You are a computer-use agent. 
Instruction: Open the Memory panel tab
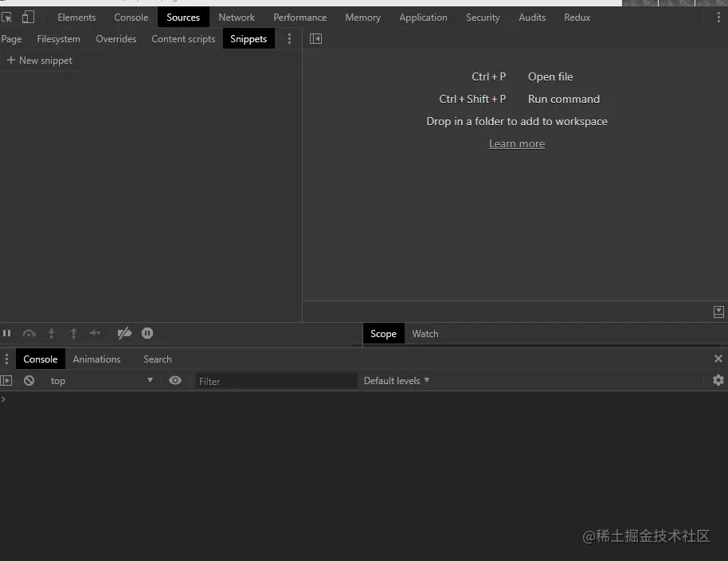coord(363,18)
